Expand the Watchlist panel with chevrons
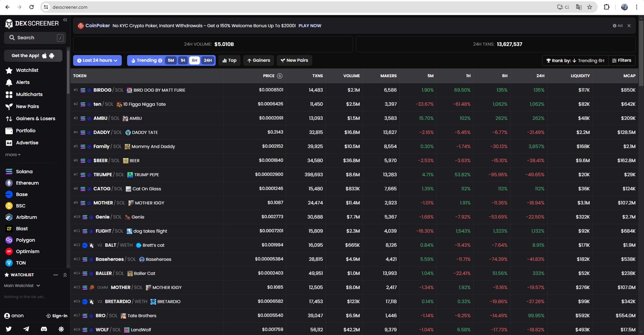 (65, 275)
